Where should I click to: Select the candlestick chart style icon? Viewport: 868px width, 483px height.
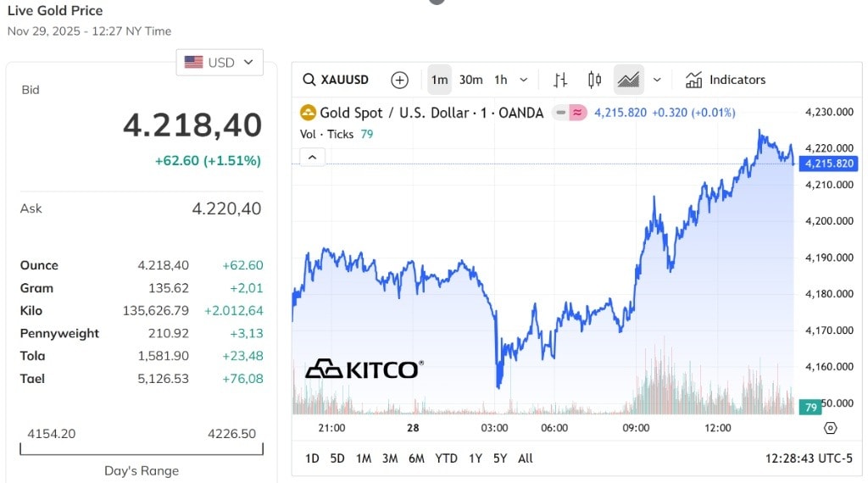(x=594, y=80)
